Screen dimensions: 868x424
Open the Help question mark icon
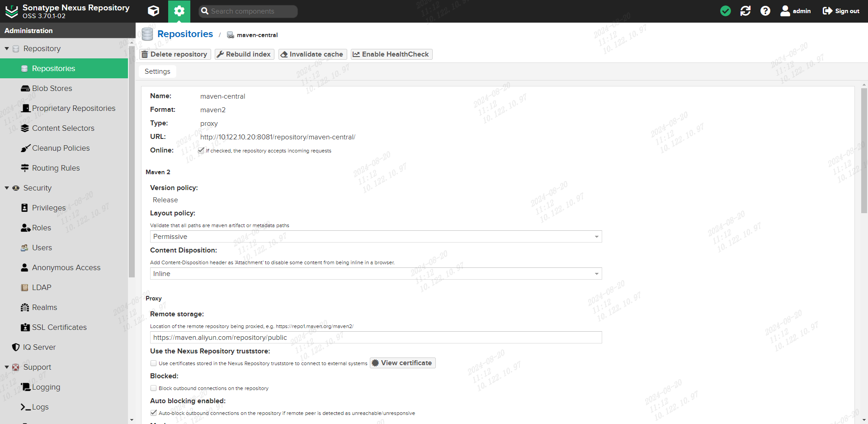click(x=765, y=11)
